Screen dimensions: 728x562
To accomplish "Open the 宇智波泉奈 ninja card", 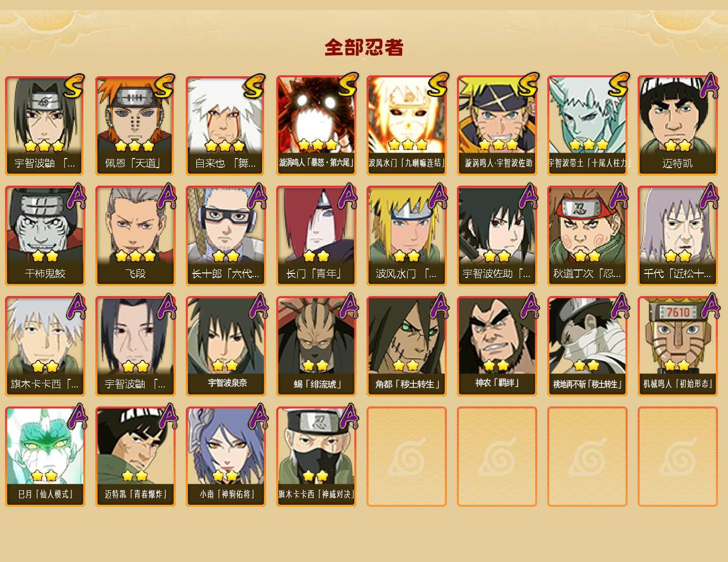I will (226, 346).
